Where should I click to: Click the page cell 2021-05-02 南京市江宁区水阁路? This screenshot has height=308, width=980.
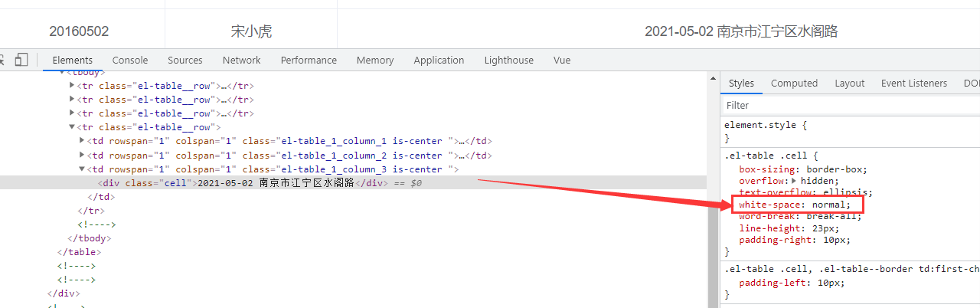[741, 31]
